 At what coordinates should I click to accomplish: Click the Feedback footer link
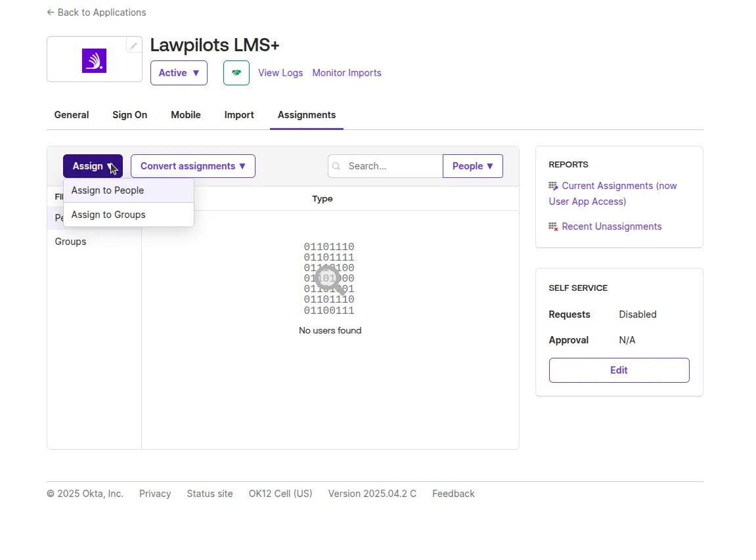453,494
